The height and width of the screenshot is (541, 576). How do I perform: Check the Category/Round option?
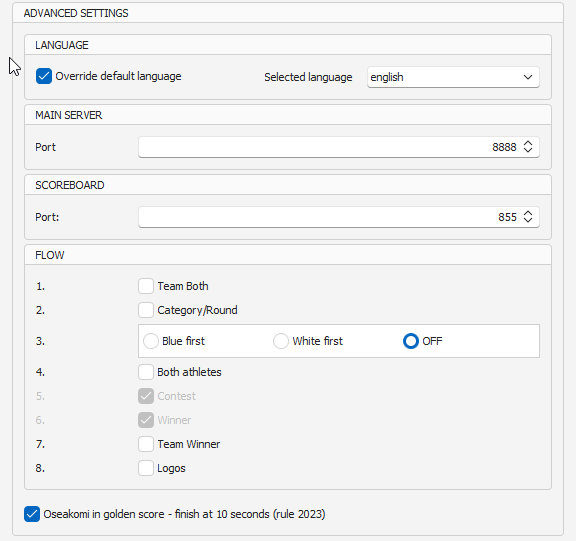pos(146,310)
